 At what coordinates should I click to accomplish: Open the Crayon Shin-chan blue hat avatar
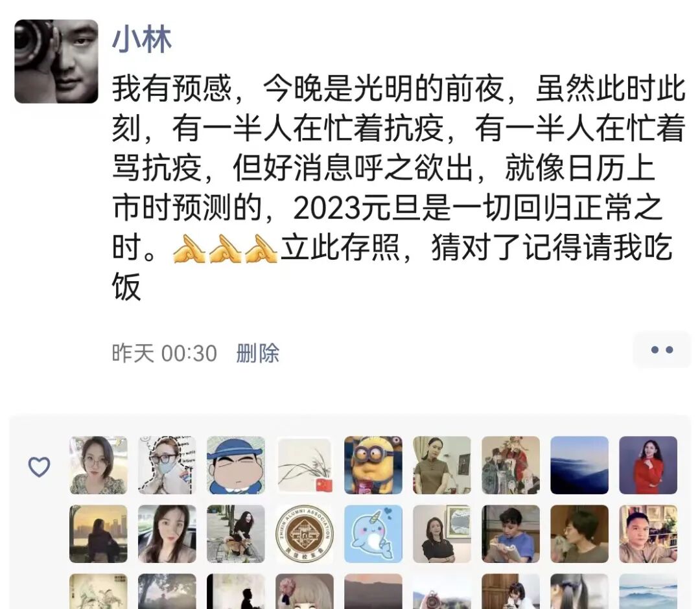pyautogui.click(x=236, y=465)
